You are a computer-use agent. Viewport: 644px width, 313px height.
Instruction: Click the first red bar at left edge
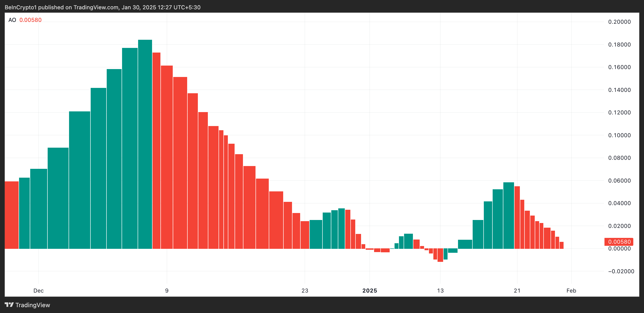click(11, 215)
